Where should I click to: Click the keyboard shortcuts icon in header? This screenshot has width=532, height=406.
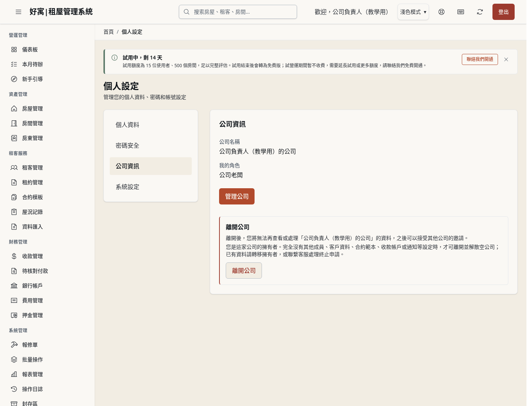pyautogui.click(x=461, y=12)
